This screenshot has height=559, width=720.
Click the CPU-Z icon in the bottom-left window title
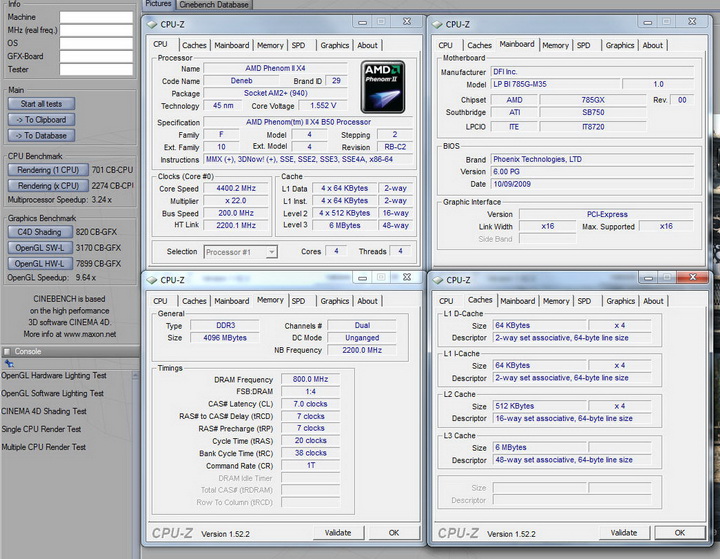152,280
